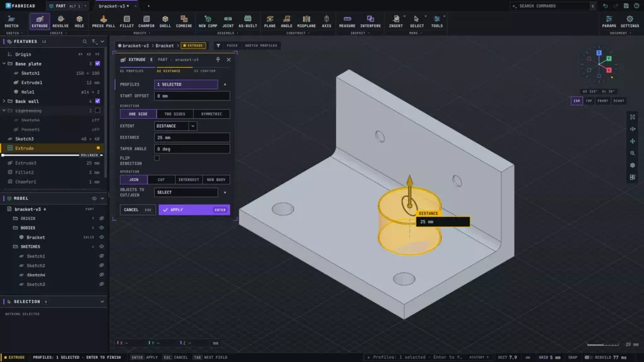Activate the Hole tool
This screenshot has height=362, width=644.
tap(79, 21)
